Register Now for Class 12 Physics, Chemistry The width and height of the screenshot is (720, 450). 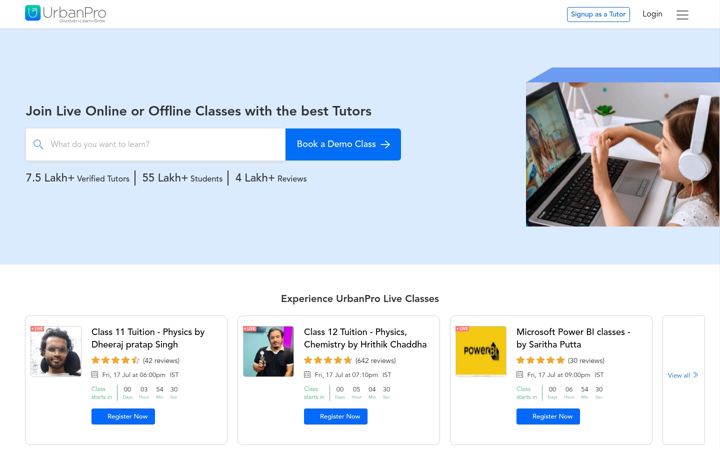tap(336, 416)
